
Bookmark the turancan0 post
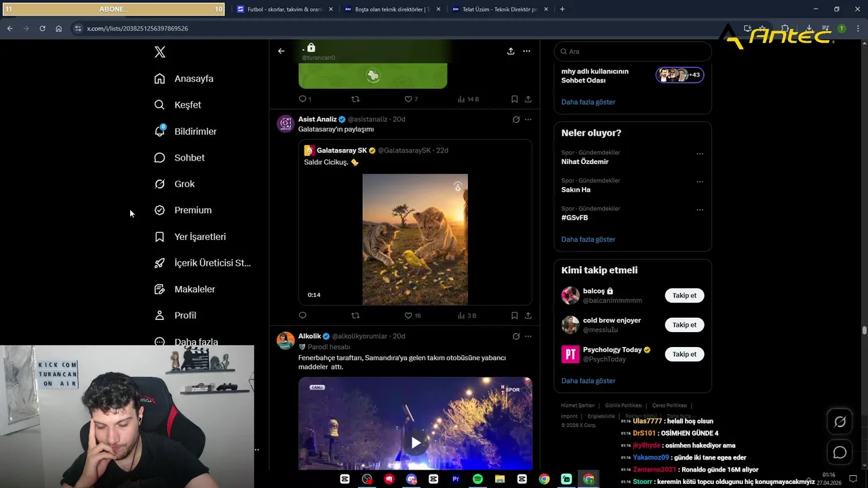click(x=514, y=99)
